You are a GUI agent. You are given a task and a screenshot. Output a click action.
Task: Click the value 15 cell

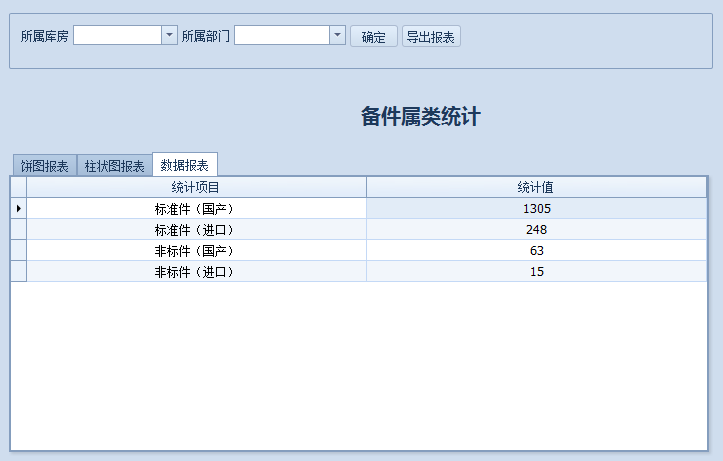[x=536, y=272]
